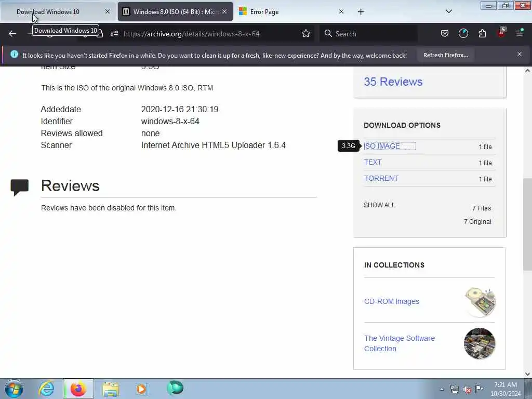Click the Refresh Firefox... button

point(445,55)
